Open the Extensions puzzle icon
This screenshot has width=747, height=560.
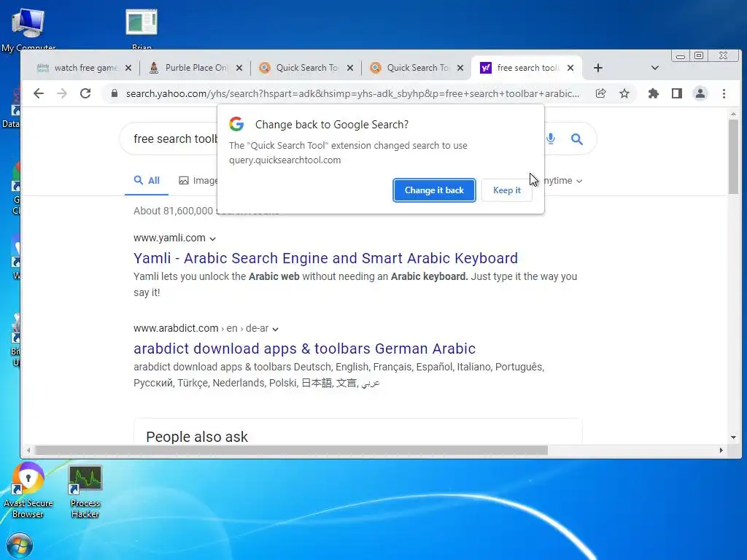coord(654,93)
